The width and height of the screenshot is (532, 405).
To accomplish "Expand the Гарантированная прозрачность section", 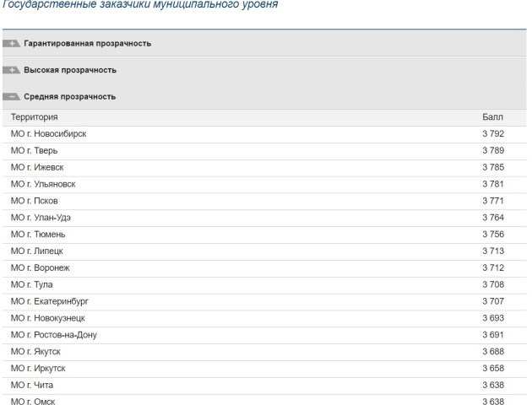I will point(87,43).
